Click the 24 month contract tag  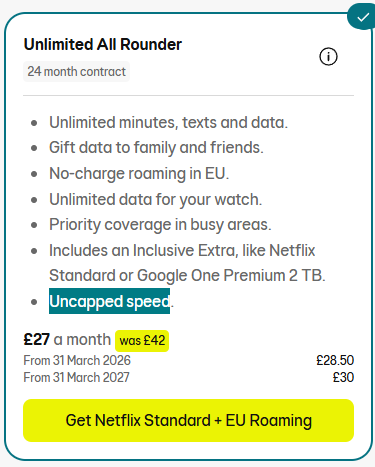point(76,71)
